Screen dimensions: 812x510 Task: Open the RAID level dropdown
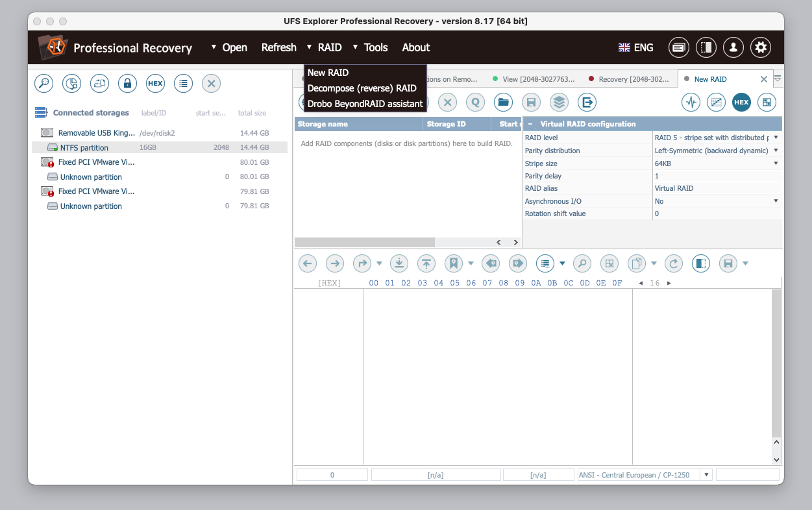point(776,138)
